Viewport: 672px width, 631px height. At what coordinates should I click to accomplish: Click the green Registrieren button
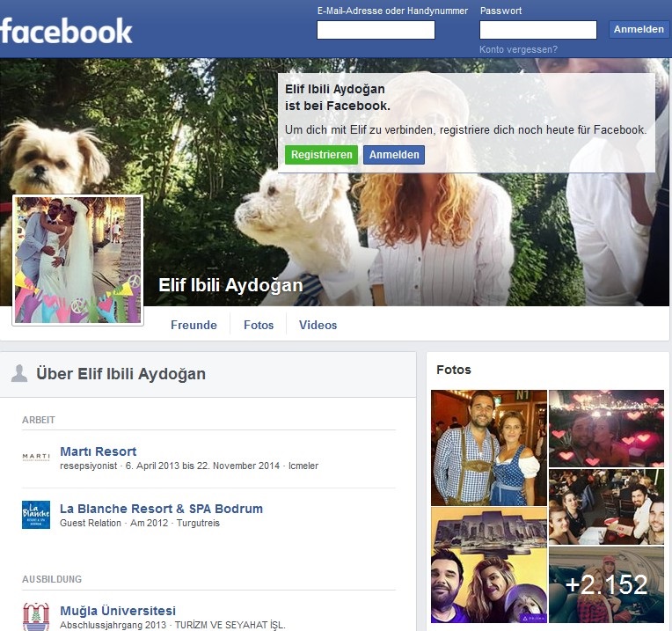point(321,155)
